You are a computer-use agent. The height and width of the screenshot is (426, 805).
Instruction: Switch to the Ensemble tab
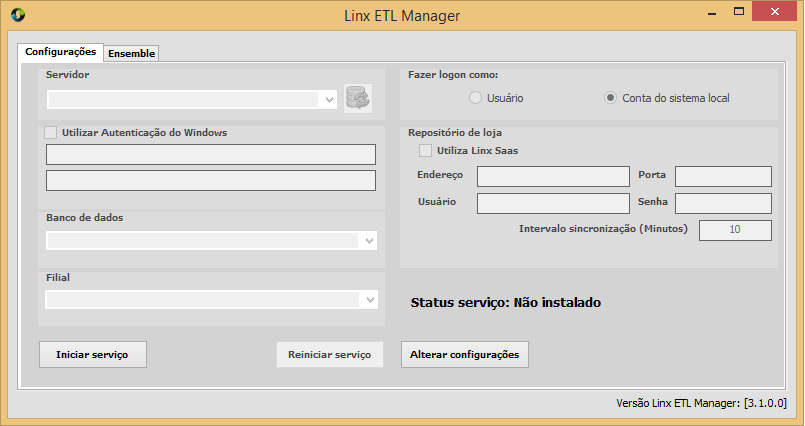coord(131,53)
